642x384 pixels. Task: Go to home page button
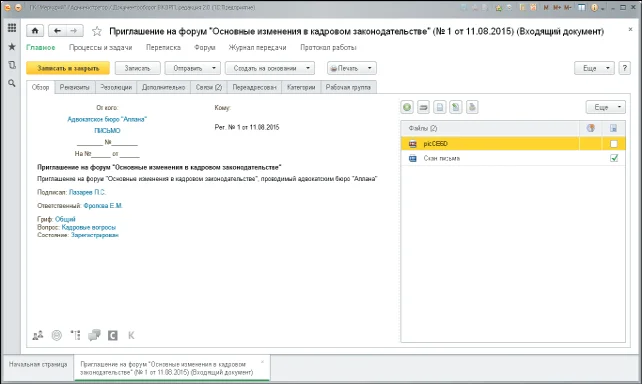click(x=35, y=31)
